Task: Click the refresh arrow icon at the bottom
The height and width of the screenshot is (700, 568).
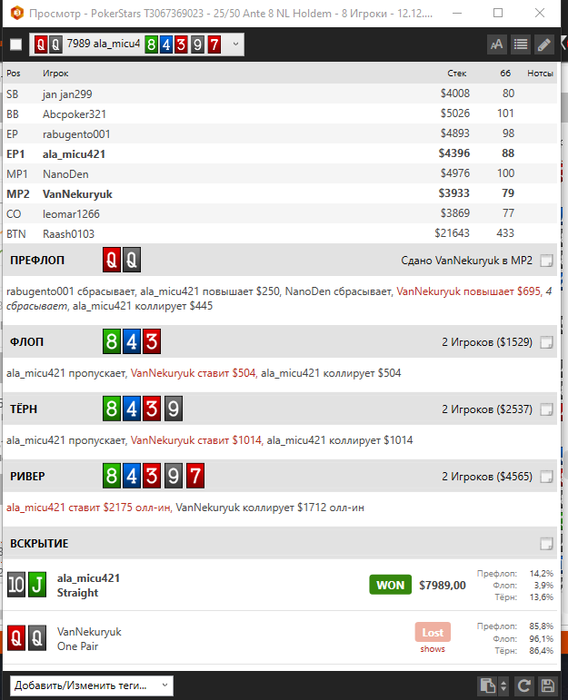Action: (524, 685)
